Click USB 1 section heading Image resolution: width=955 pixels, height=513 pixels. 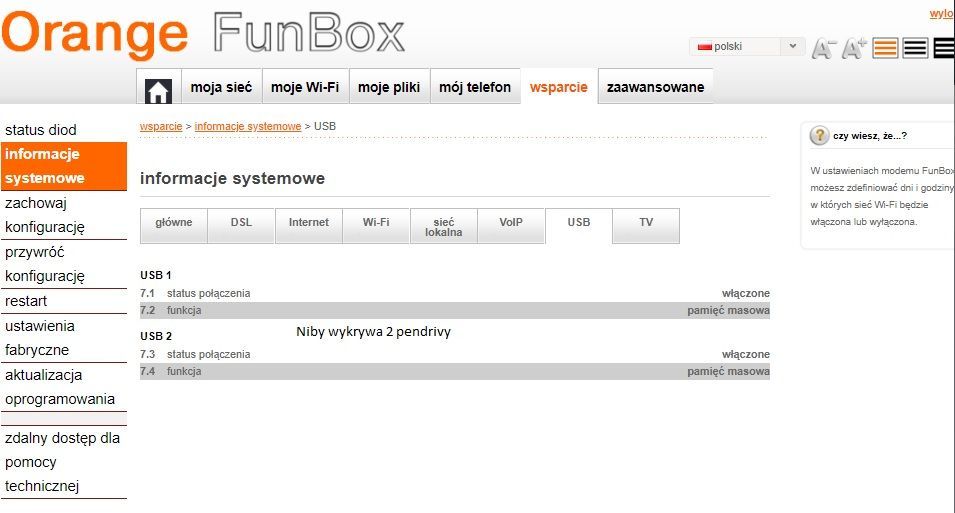(x=156, y=275)
